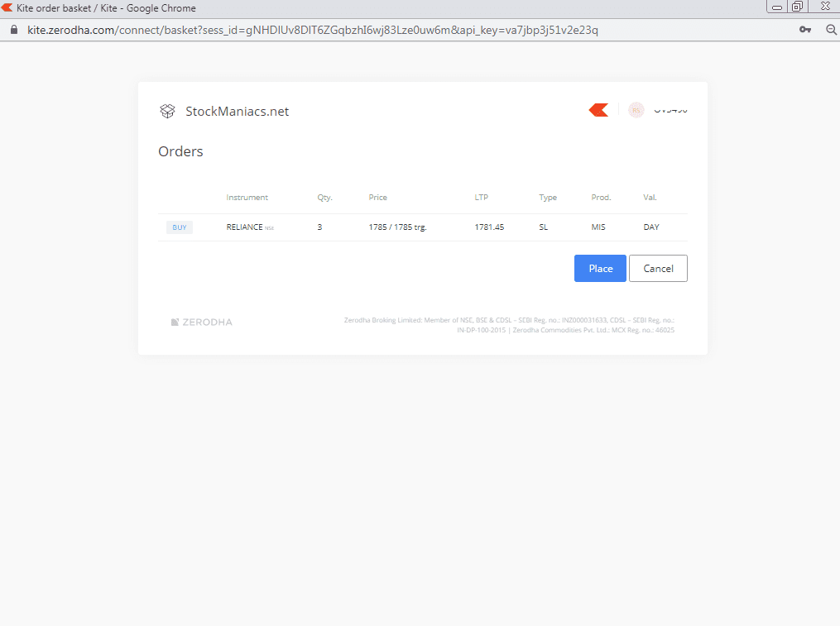Click the address bar URL
The width and height of the screenshot is (840, 626).
[313, 30]
